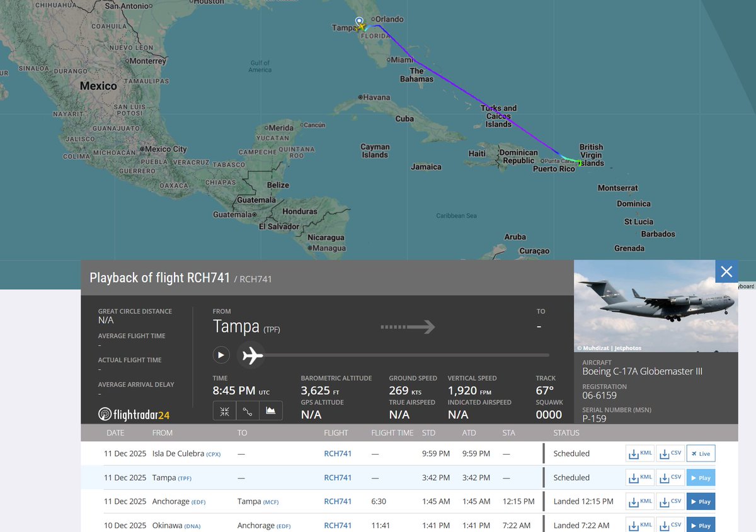Click the location pin marker above Tampa

coord(359,21)
